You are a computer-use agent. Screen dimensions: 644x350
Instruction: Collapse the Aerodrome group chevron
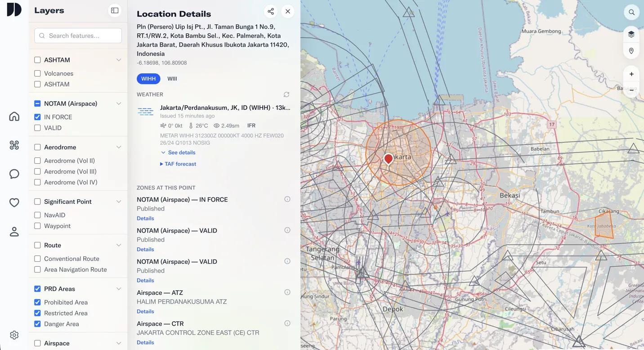(119, 147)
